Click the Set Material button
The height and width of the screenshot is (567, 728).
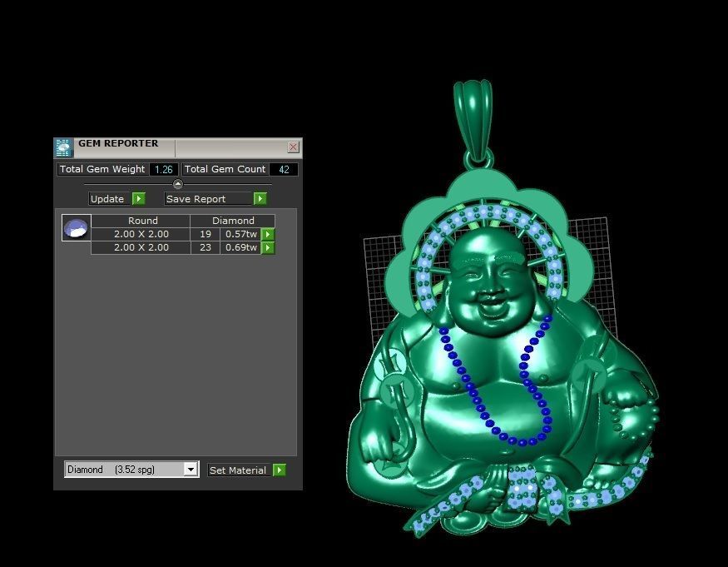[x=239, y=470]
